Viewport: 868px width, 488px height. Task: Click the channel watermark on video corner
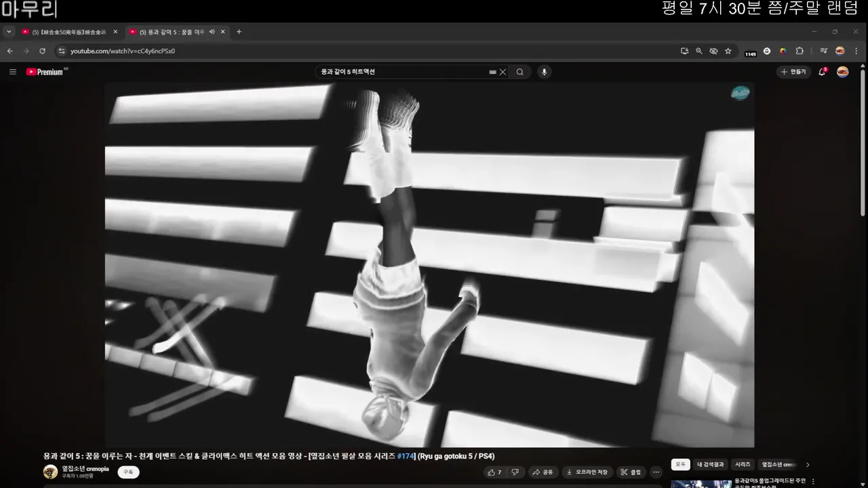point(740,94)
